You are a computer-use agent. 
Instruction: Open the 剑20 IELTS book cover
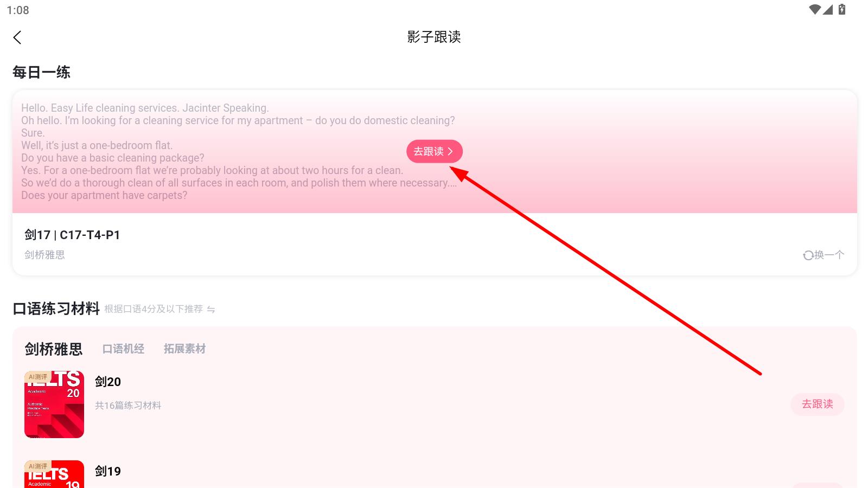point(54,404)
